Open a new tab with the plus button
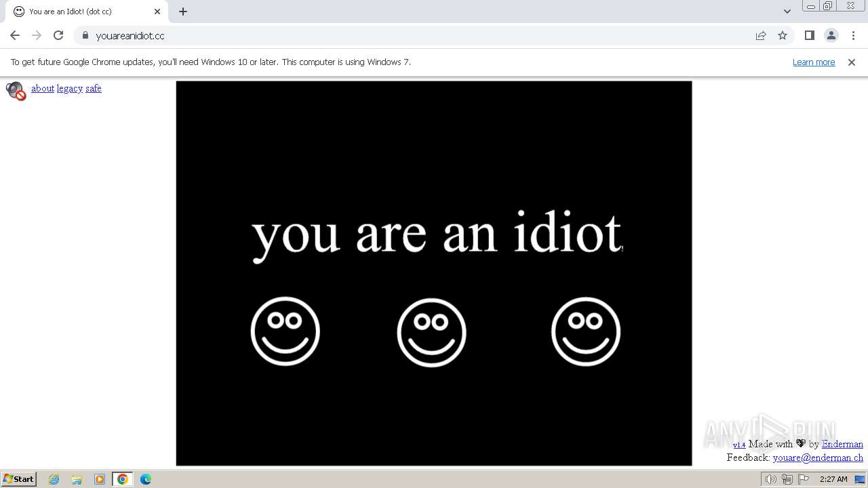The image size is (868, 488). (x=183, y=12)
